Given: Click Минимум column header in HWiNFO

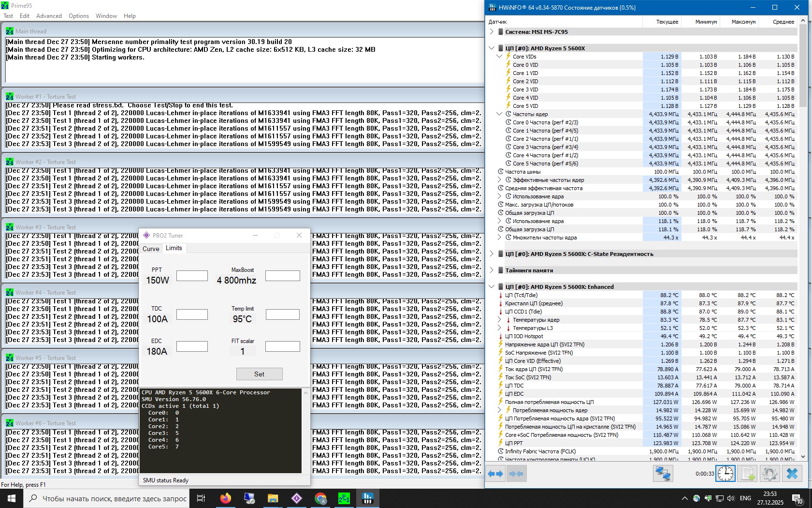Looking at the screenshot, I should pyautogui.click(x=701, y=22).
